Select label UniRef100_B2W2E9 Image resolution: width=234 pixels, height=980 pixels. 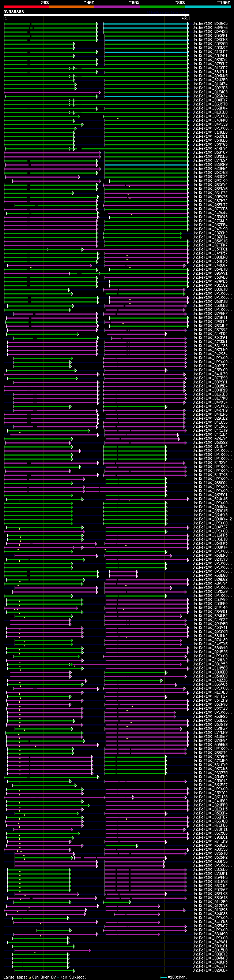(210, 80)
